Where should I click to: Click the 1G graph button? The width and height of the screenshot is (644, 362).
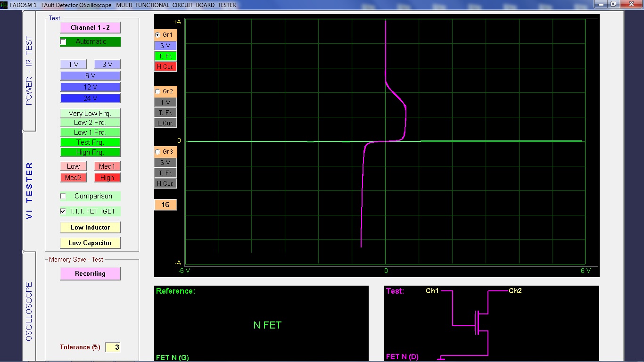coord(165,205)
